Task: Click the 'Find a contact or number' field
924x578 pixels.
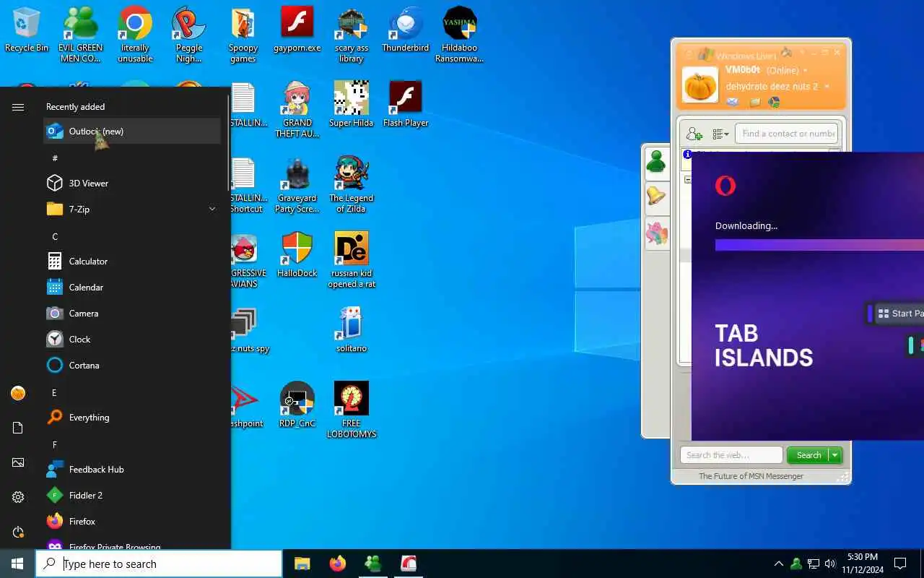Action: (788, 134)
